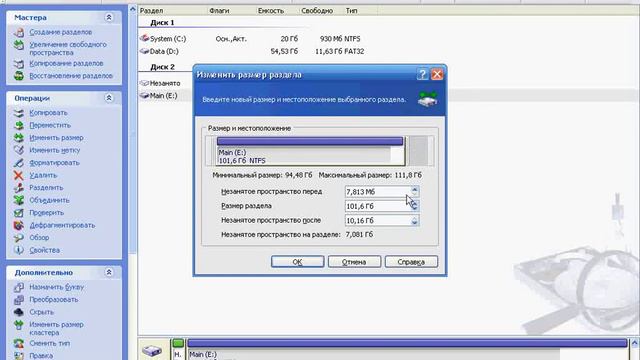Click the disk icon in bottom disk map

pos(152,350)
